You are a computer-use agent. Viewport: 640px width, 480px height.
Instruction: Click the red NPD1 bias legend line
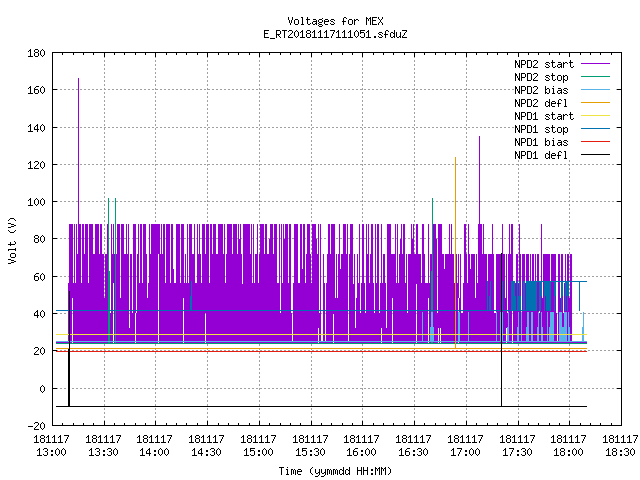(x=595, y=142)
